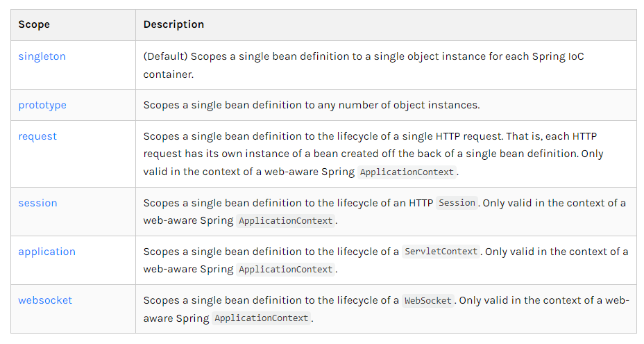Open the prototype scope link
The image size is (644, 344).
coord(42,105)
